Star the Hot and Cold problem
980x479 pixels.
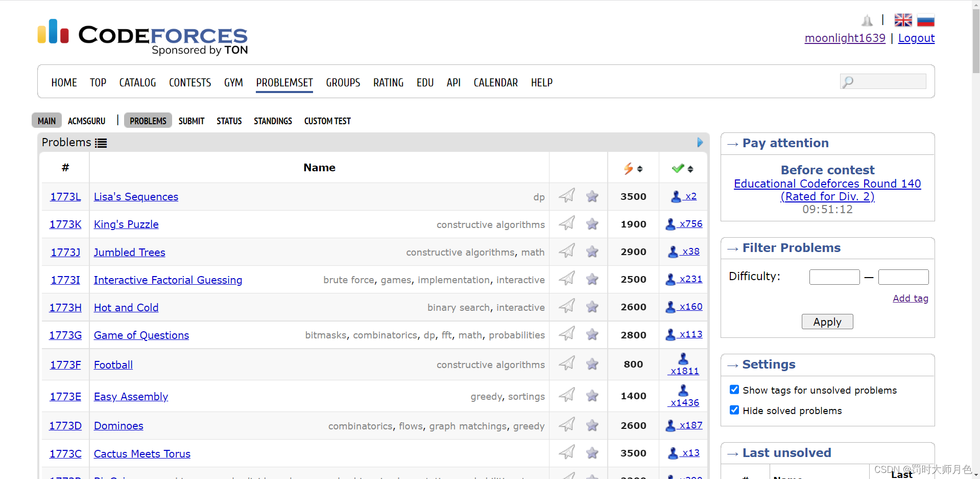pyautogui.click(x=592, y=307)
